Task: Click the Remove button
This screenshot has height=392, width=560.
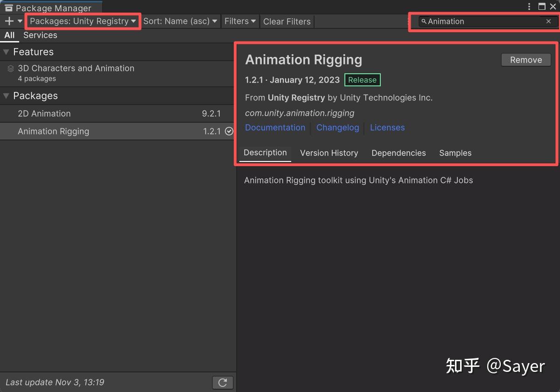Action: (x=526, y=60)
